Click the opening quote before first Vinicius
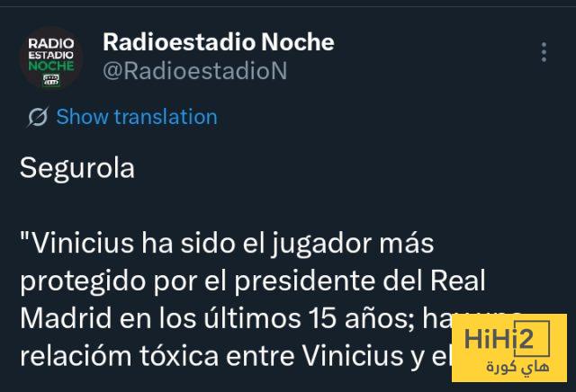This screenshot has height=392, width=576. (x=24, y=236)
